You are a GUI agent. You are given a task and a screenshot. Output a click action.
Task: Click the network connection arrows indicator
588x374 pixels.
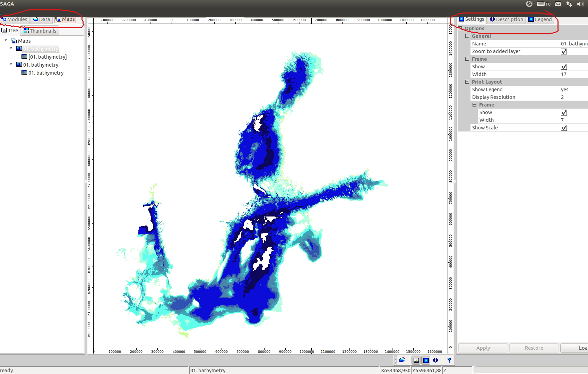pos(569,4)
